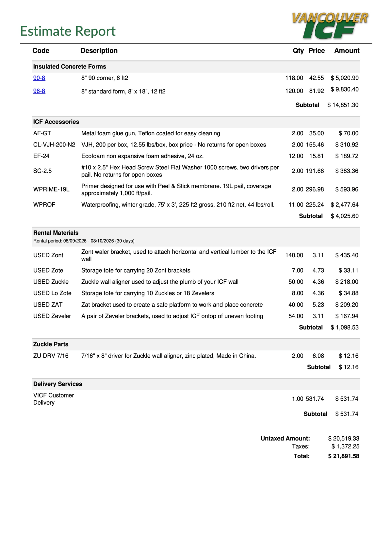392x555 pixels.
Task: Open the 90-8 product code link
Action: [39, 78]
